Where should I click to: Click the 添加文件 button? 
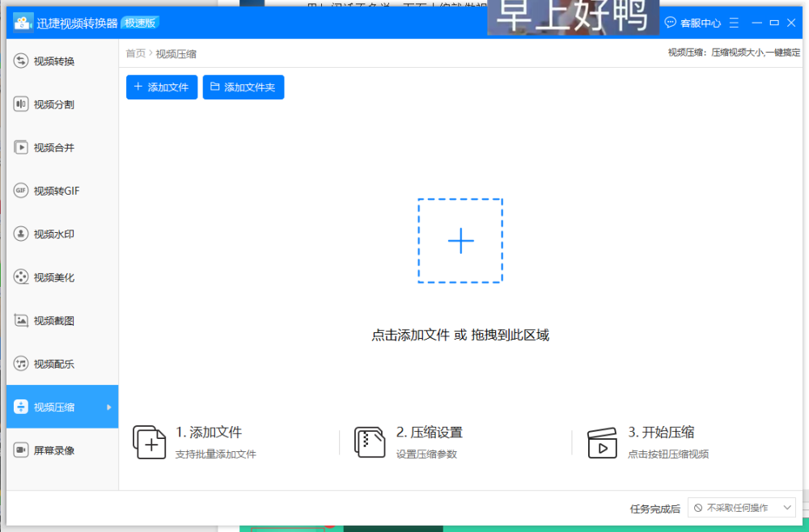coord(162,87)
